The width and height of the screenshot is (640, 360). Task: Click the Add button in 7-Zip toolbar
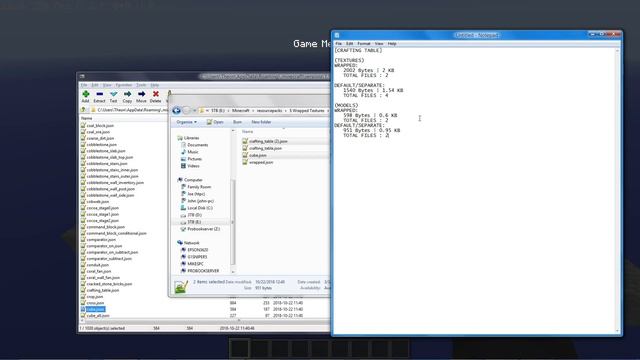click(85, 96)
